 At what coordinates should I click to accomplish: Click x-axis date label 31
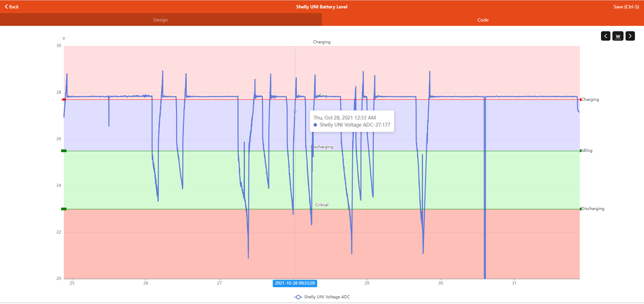coord(514,283)
